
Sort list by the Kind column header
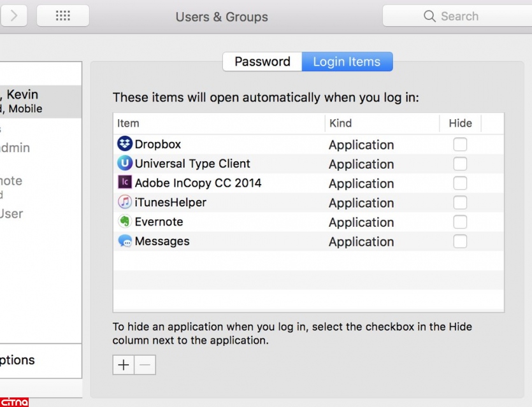pyautogui.click(x=341, y=124)
